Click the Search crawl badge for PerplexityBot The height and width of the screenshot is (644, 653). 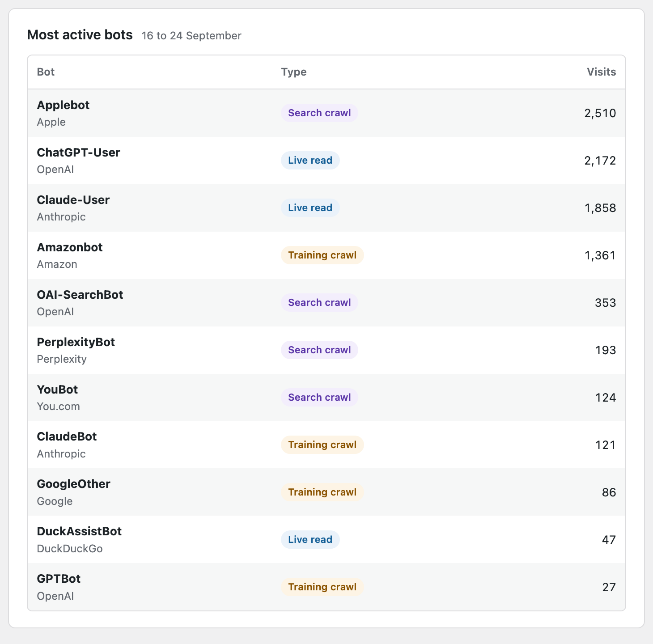click(319, 350)
